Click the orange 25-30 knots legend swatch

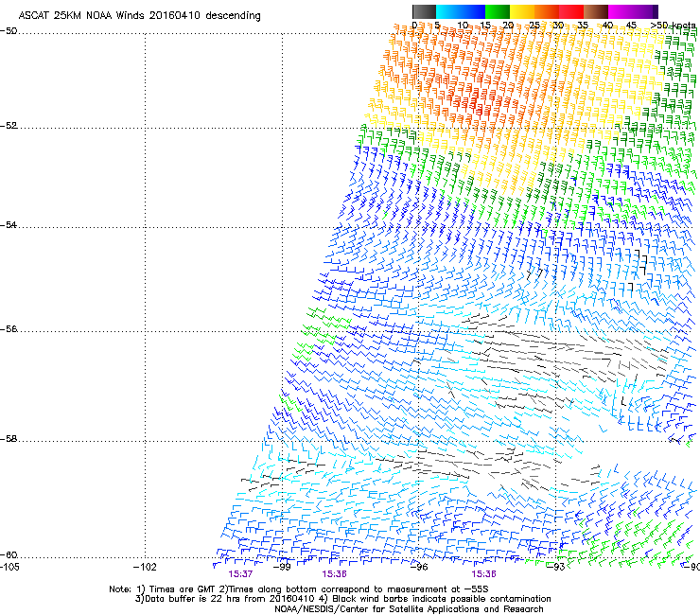(x=547, y=11)
